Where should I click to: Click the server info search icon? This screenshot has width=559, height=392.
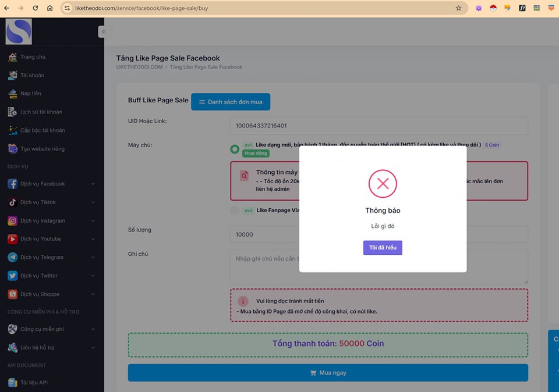(244, 175)
